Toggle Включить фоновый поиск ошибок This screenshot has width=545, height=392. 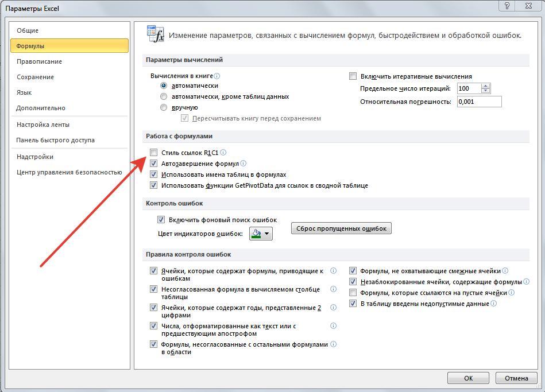[161, 220]
